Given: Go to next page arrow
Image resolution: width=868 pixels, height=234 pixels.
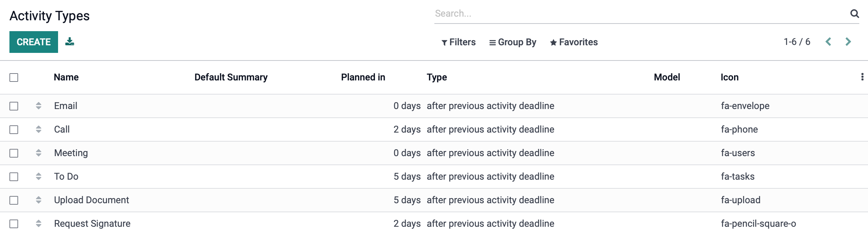Looking at the screenshot, I should [x=848, y=42].
